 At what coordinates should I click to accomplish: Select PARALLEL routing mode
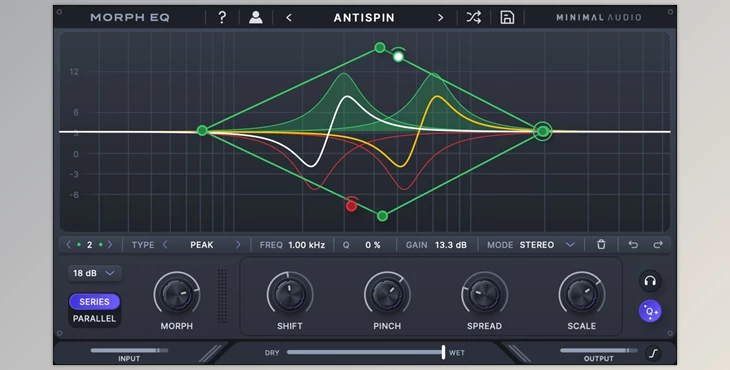[95, 319]
